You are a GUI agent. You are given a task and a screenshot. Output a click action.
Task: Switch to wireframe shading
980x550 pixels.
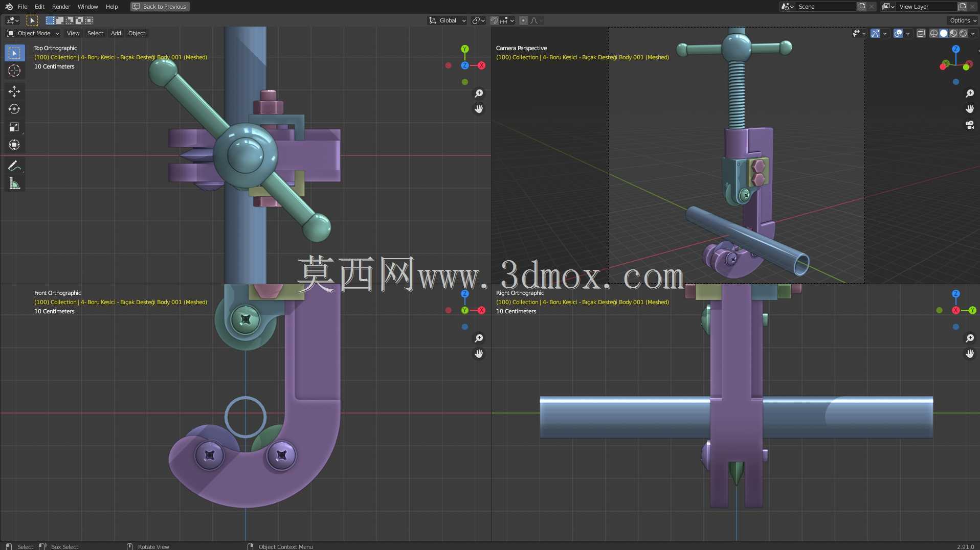coord(934,33)
